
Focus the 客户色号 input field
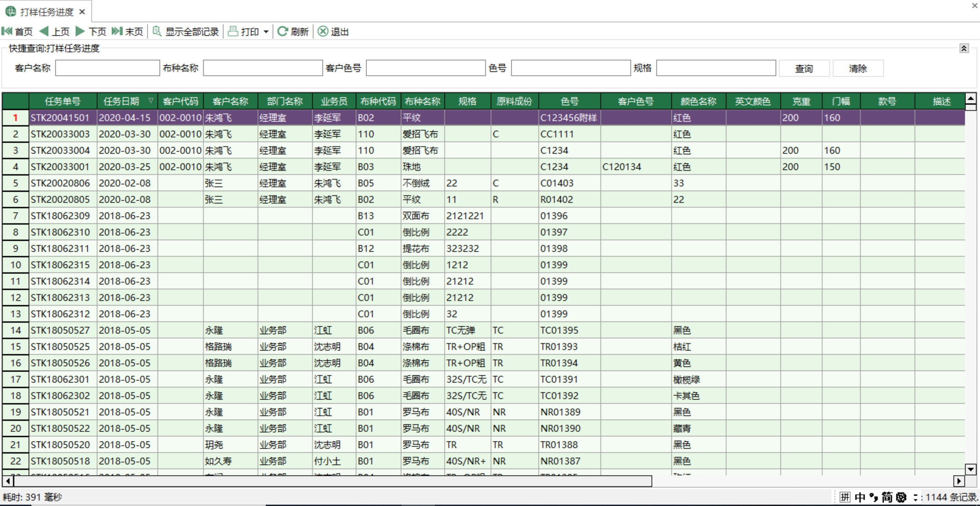click(x=426, y=68)
